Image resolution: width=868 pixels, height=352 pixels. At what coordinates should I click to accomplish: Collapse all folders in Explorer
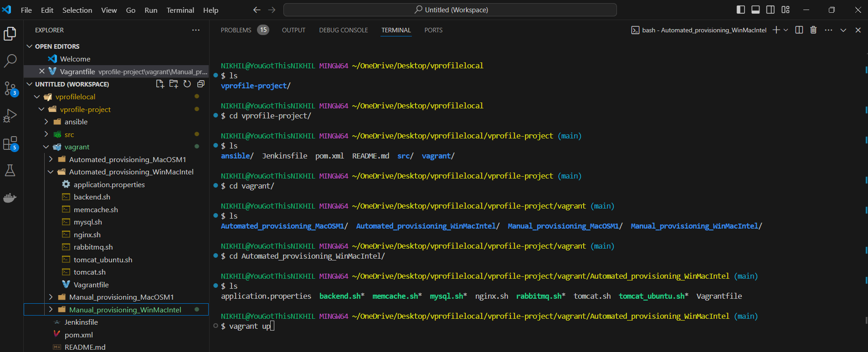(x=200, y=84)
